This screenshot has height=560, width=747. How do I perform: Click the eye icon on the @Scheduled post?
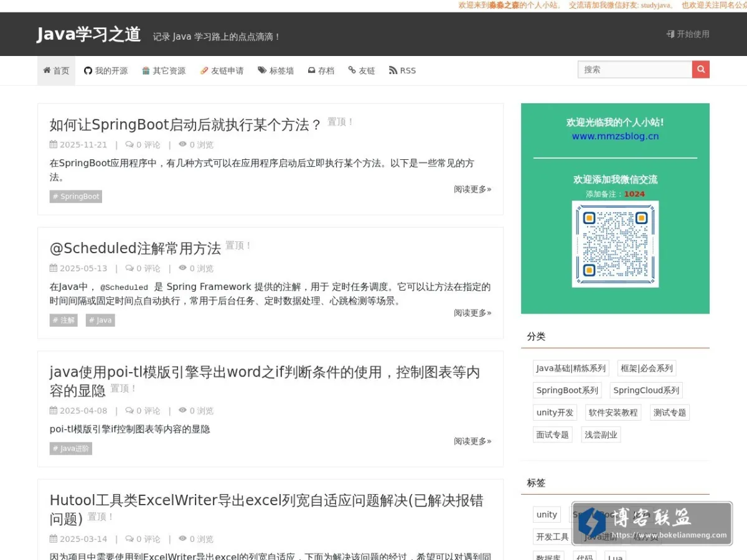pos(182,268)
